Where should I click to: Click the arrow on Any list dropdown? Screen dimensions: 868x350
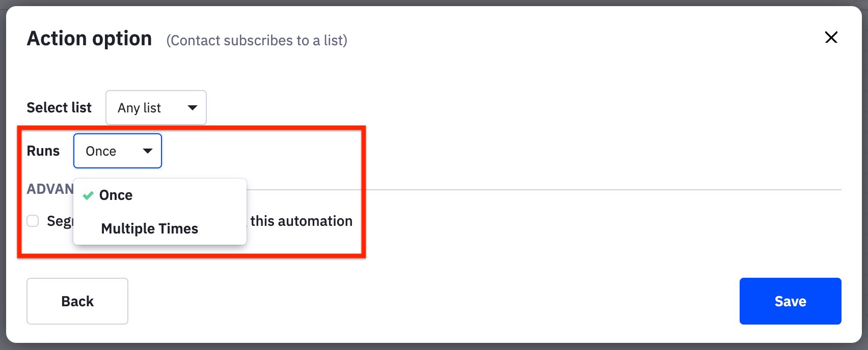coord(193,107)
